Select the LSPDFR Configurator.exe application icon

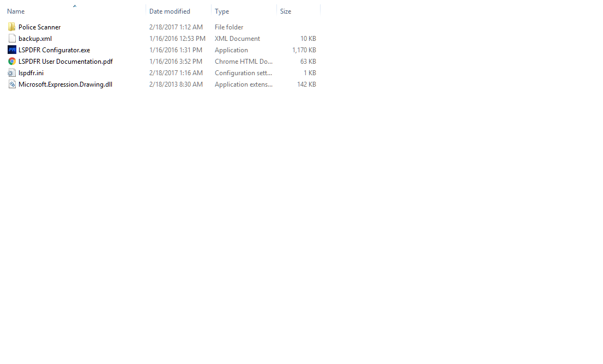(11, 50)
